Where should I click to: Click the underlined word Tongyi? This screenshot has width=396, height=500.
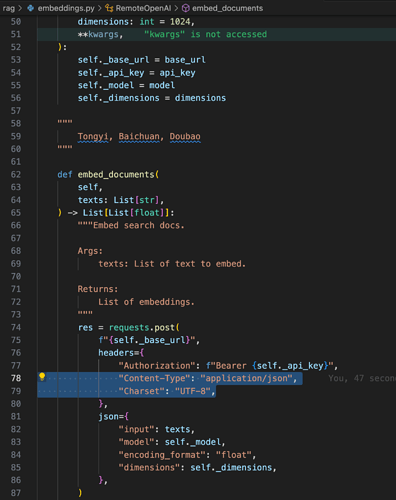93,137
